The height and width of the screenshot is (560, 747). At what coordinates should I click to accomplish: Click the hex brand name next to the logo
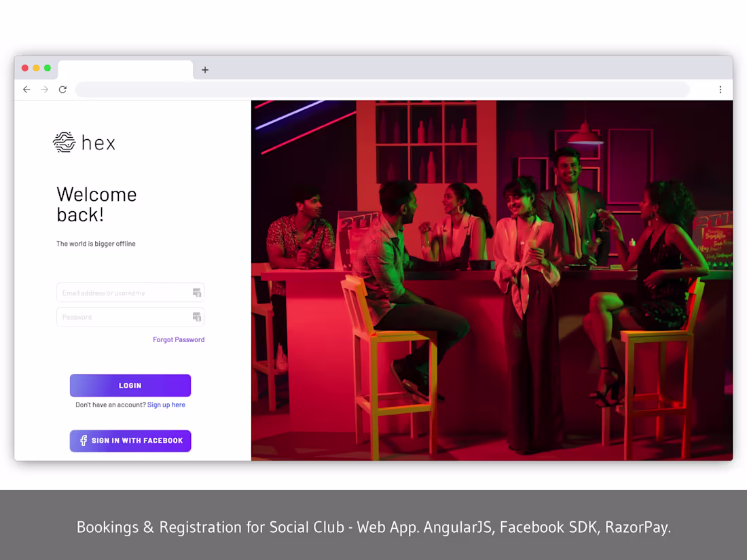point(98,142)
